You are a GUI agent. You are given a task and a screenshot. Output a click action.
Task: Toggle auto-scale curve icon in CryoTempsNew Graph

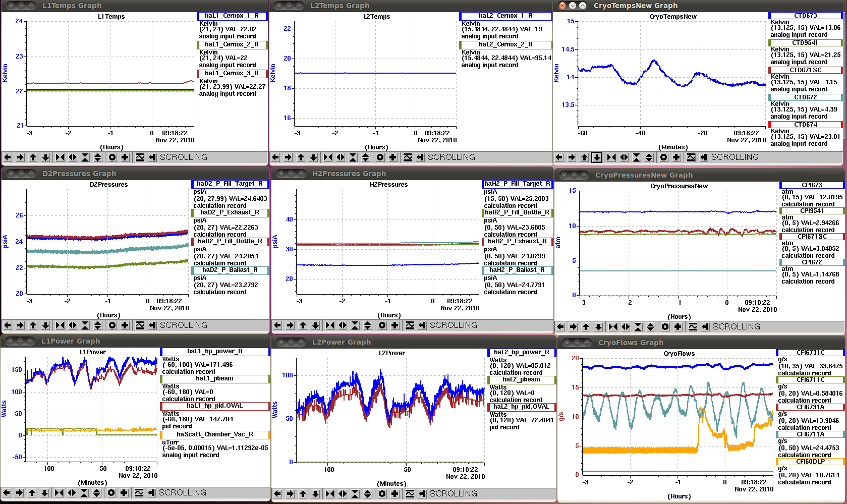[x=691, y=157]
